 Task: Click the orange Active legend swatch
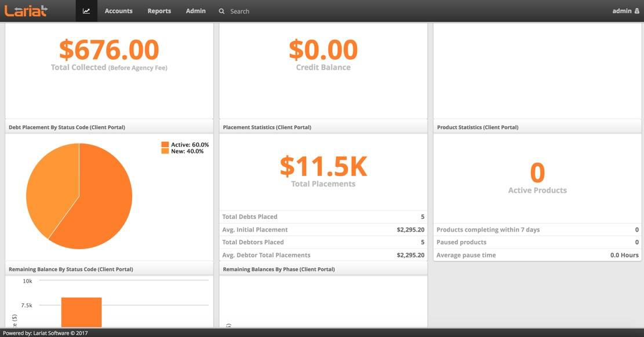click(166, 144)
